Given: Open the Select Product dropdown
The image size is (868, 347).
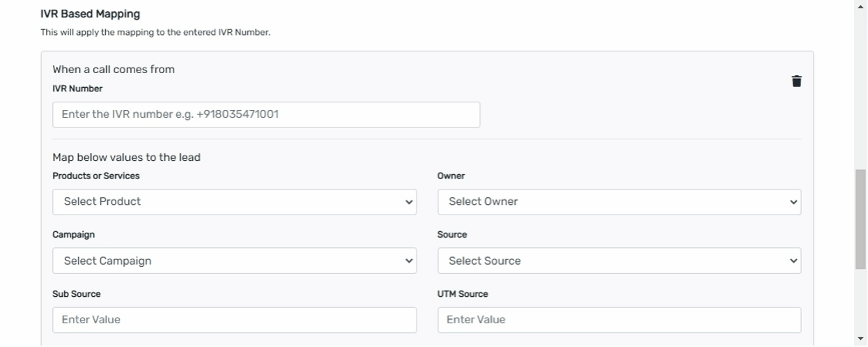Looking at the screenshot, I should (x=234, y=202).
